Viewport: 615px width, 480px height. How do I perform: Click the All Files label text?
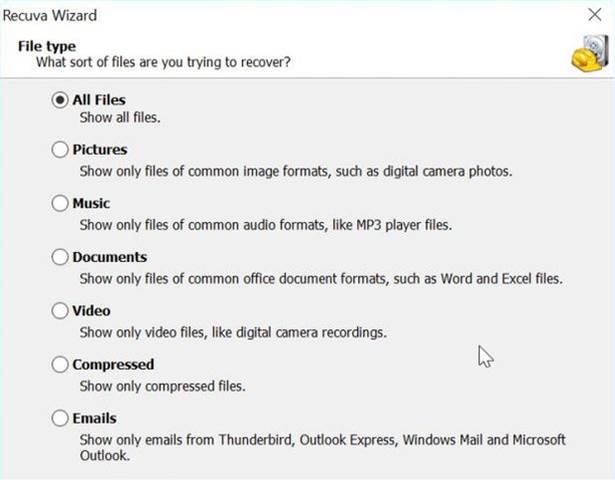click(x=99, y=100)
